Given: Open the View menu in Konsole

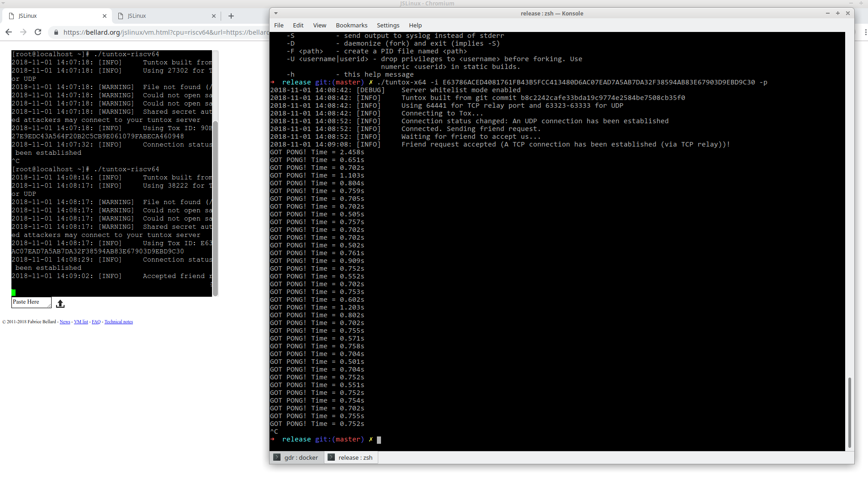Looking at the screenshot, I should (x=319, y=26).
